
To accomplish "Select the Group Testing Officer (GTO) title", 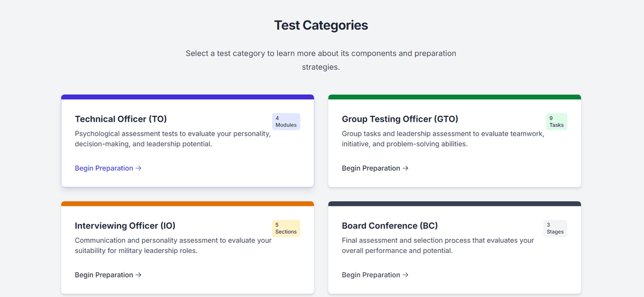I will [400, 119].
